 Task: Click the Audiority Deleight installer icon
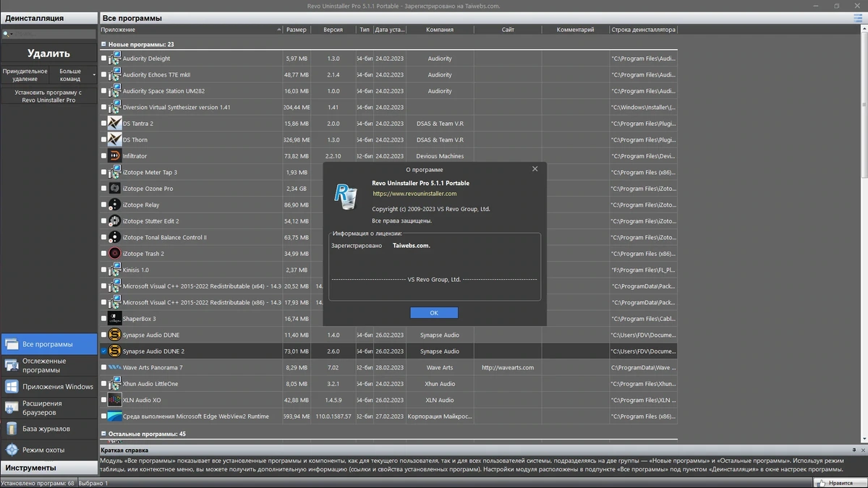[x=114, y=59]
